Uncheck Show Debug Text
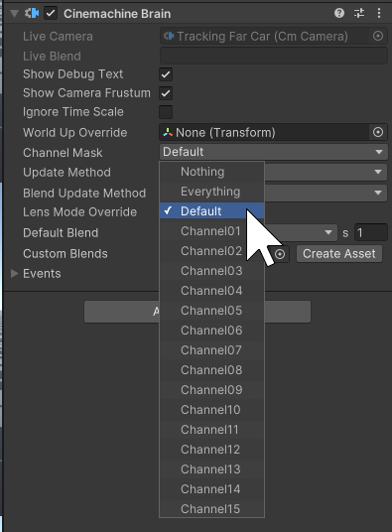The width and height of the screenshot is (392, 532). pyautogui.click(x=166, y=74)
